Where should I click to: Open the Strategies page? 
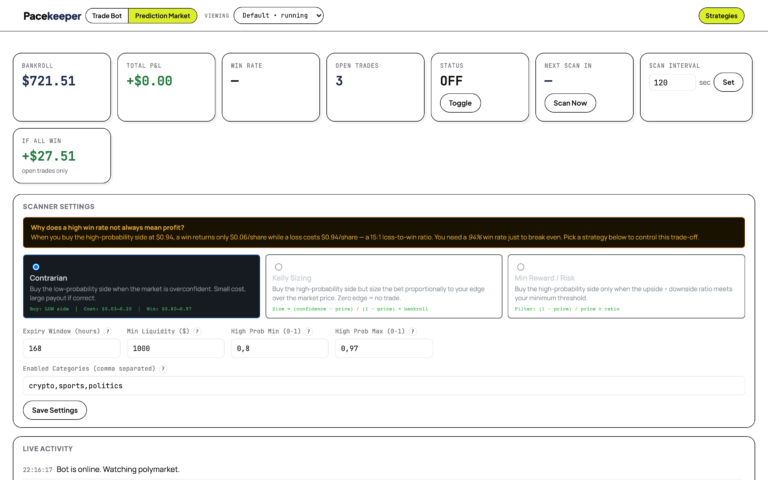pos(721,16)
